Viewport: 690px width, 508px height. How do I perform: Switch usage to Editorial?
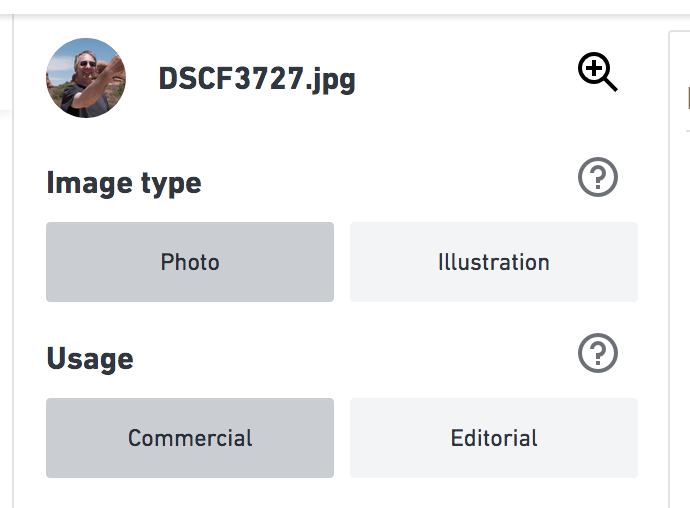[494, 438]
